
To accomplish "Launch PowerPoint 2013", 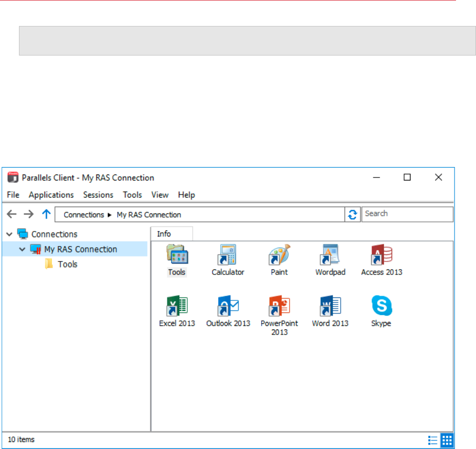I will pos(279,305).
